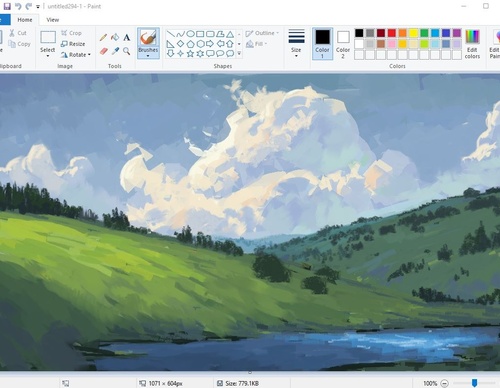The height and width of the screenshot is (388, 500).
Task: Click the rectangular Select tool box
Action: 48,37
